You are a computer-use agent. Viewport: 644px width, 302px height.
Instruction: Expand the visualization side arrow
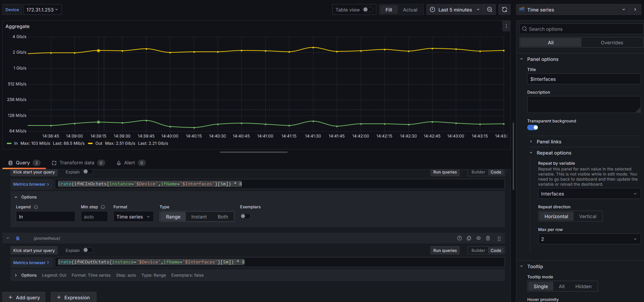[x=635, y=9]
